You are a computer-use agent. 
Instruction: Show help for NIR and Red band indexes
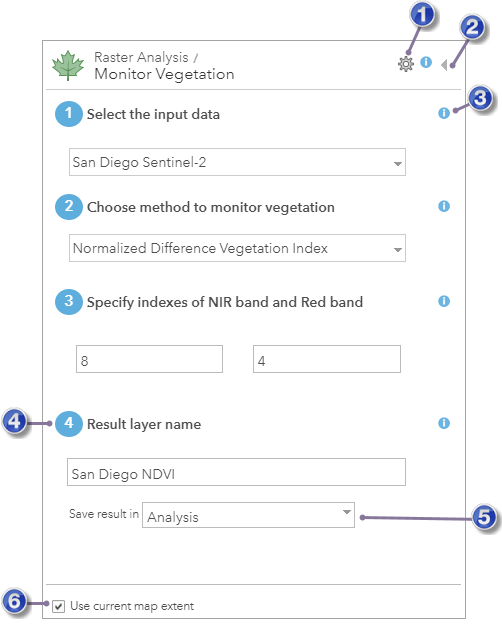(444, 301)
